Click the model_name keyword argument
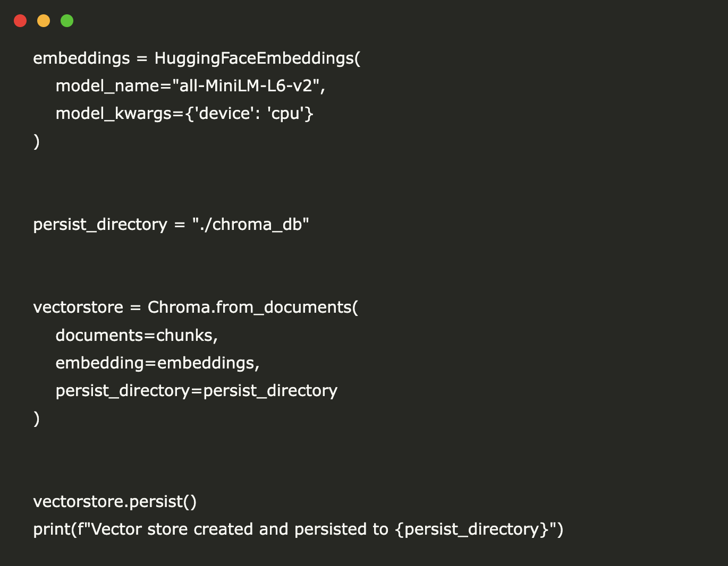728x566 pixels. [107, 85]
